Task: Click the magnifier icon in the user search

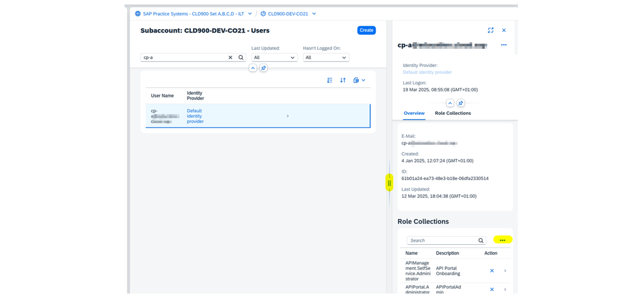Action: point(241,58)
